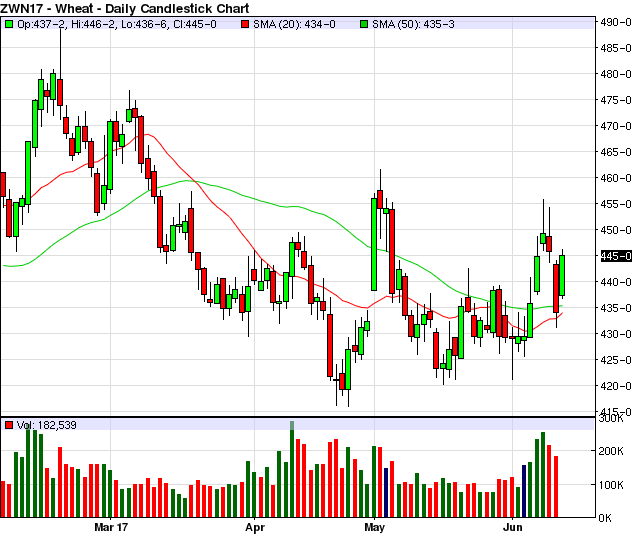Click the 'Mar 17' date axis label

[111, 527]
